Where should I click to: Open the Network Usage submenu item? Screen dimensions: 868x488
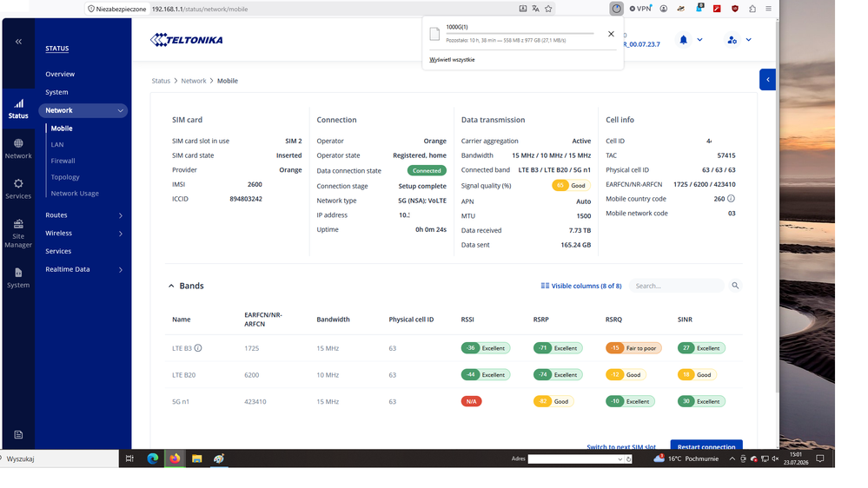click(75, 193)
